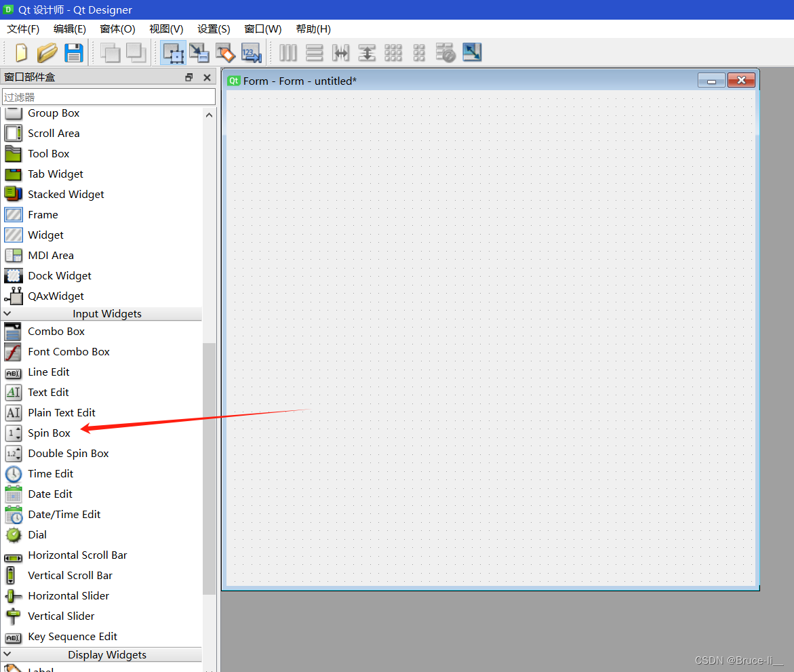This screenshot has height=672, width=794.
Task: Select the Date/Time Edit widget
Action: coord(102,515)
